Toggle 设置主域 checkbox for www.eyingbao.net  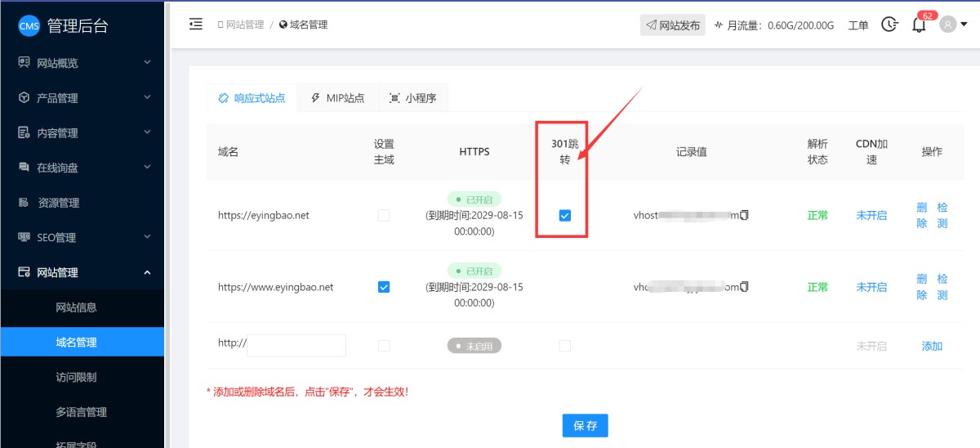[384, 287]
